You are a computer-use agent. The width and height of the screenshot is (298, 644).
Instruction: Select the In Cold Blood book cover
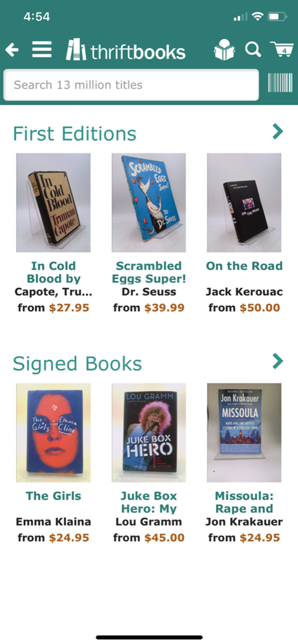(54, 203)
